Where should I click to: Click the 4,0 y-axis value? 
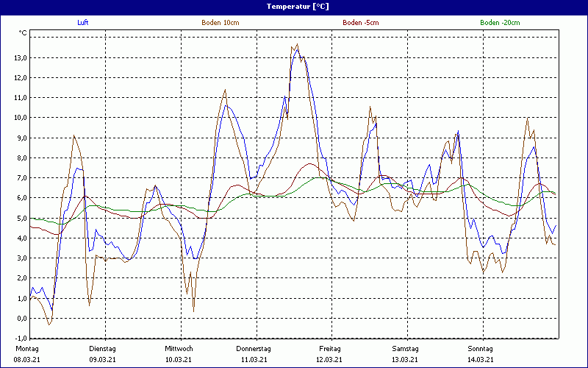pos(21,238)
